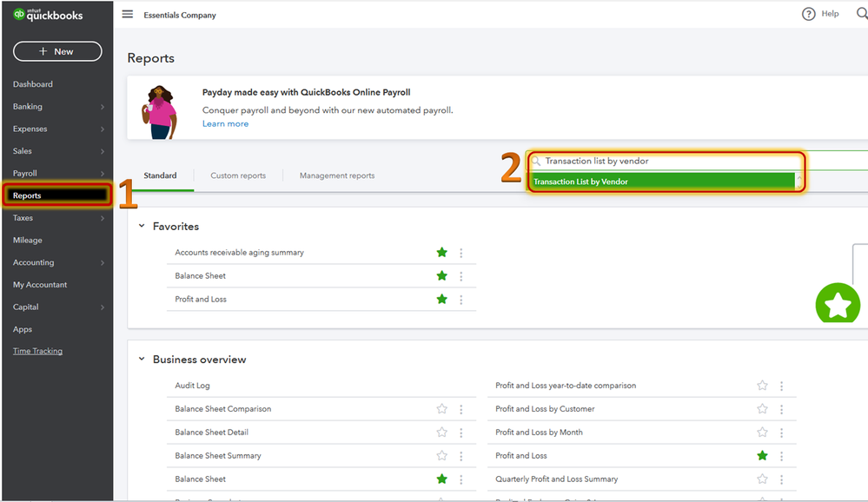The width and height of the screenshot is (868, 502).
Task: Switch to the Custom reports tab
Action: 238,175
